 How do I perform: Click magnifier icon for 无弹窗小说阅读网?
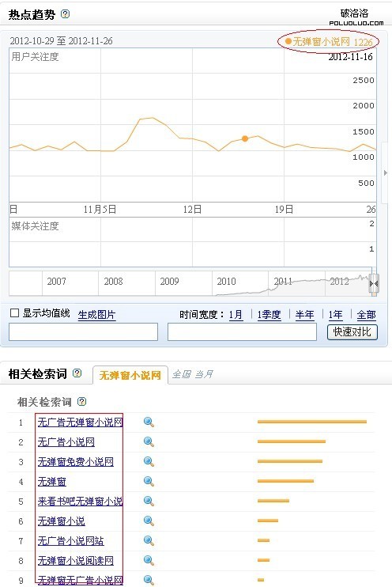(149, 560)
